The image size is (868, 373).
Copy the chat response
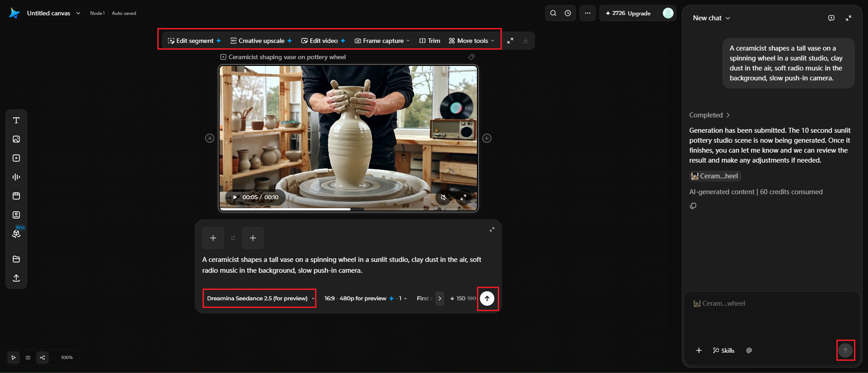point(693,206)
